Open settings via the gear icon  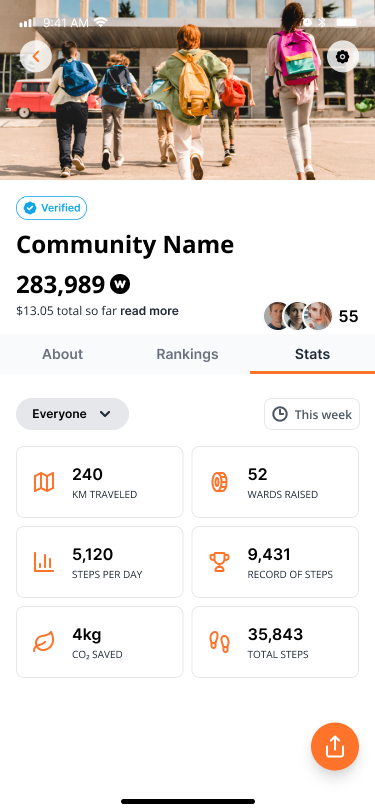point(342,56)
